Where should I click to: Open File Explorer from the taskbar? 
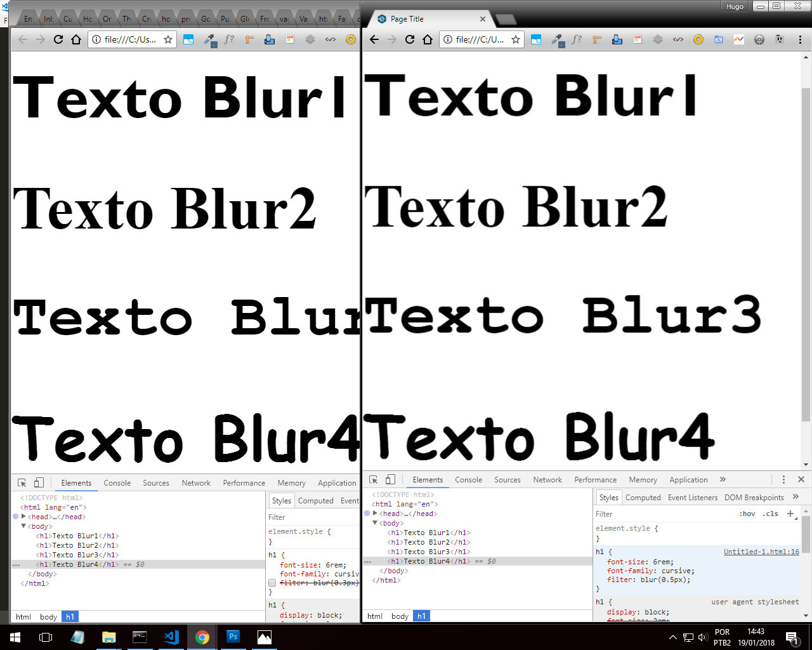click(x=109, y=637)
